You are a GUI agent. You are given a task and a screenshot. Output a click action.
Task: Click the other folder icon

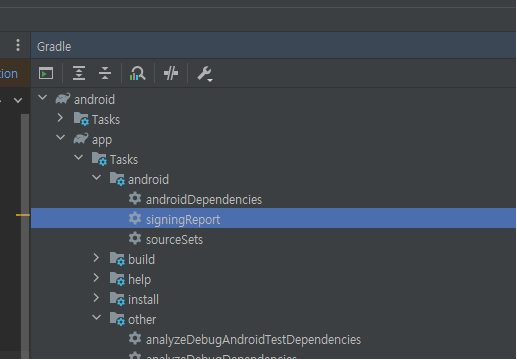[117, 319]
